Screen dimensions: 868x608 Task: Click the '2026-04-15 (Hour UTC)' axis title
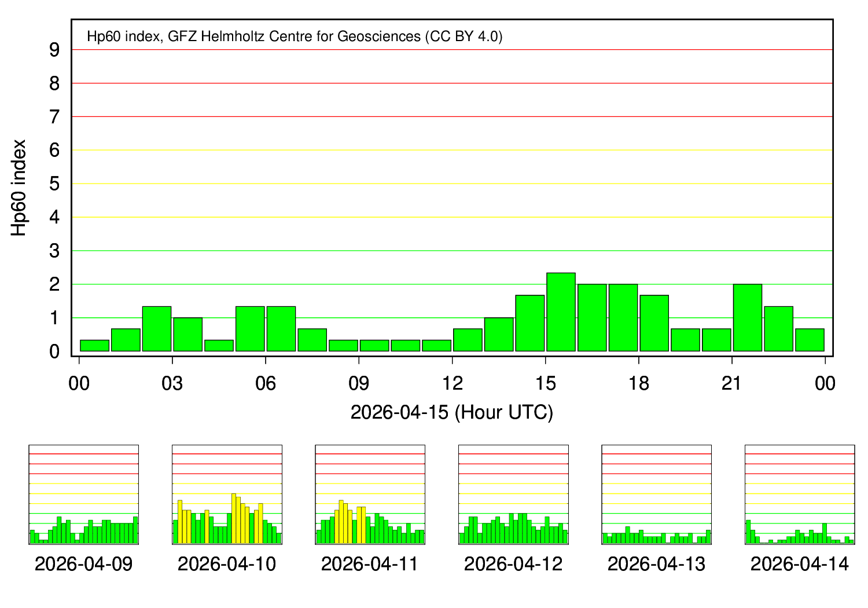452,413
